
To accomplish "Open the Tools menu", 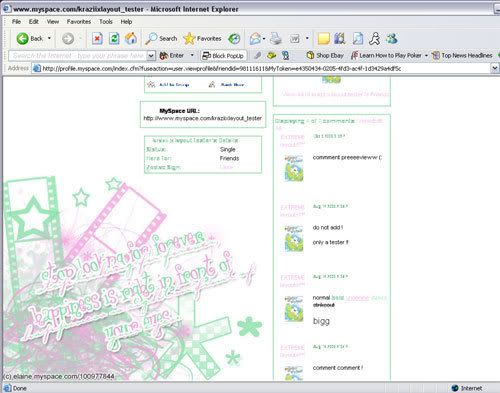I will pyautogui.click(x=106, y=22).
